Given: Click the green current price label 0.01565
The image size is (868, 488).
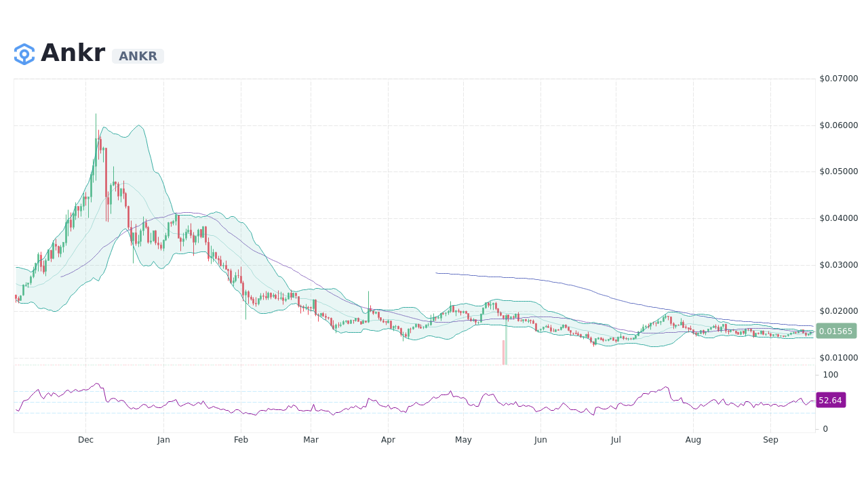Looking at the screenshot, I should click(836, 331).
